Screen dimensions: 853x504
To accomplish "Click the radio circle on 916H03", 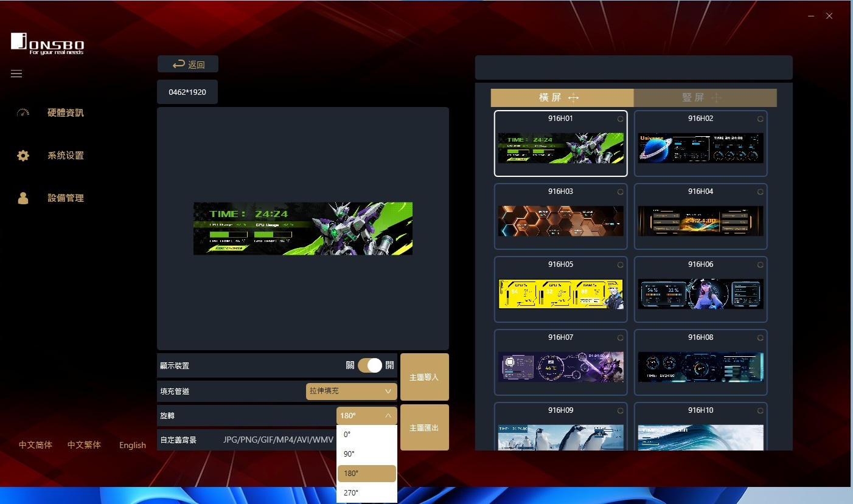I will [x=620, y=192].
